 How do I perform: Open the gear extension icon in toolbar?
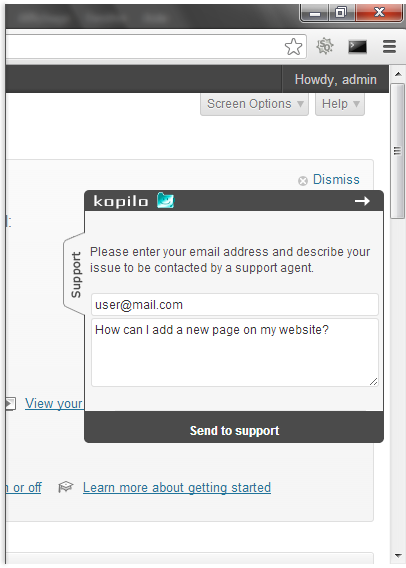coord(325,46)
